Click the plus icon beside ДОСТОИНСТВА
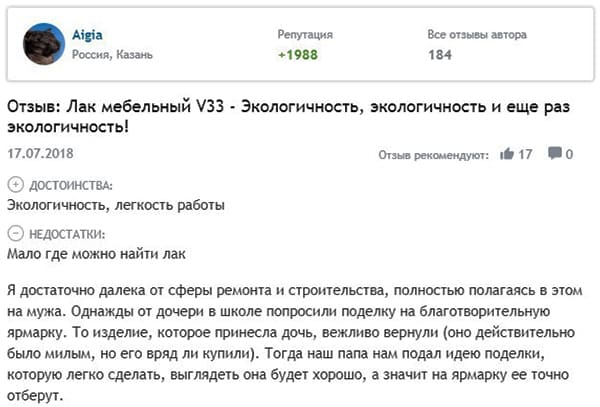The width and height of the screenshot is (600, 407). (x=13, y=186)
